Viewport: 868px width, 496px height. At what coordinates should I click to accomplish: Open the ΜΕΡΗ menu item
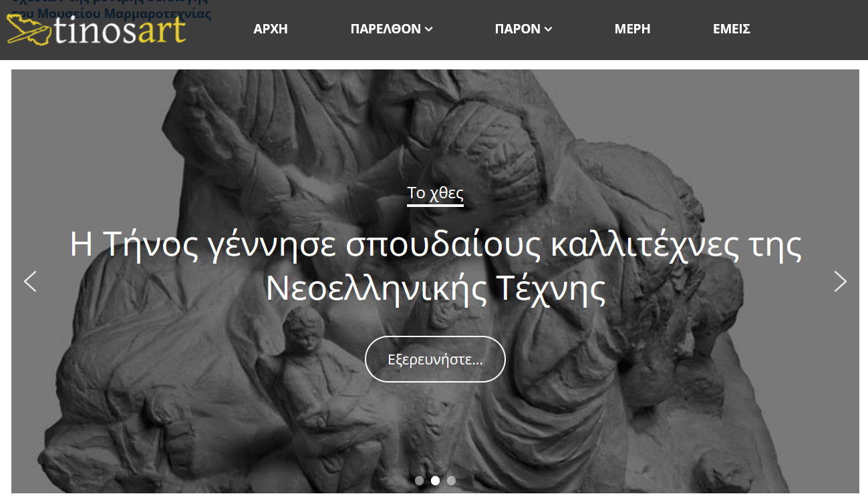pyautogui.click(x=632, y=29)
